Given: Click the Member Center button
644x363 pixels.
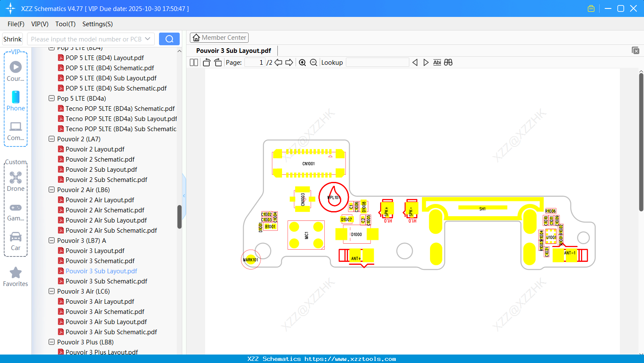Looking at the screenshot, I should coord(219,38).
